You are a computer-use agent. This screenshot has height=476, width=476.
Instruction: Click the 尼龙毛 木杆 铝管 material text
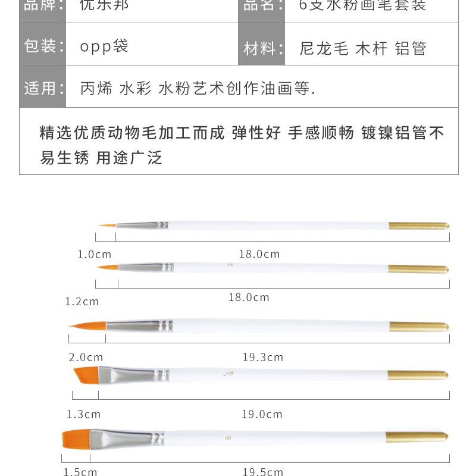(x=363, y=49)
